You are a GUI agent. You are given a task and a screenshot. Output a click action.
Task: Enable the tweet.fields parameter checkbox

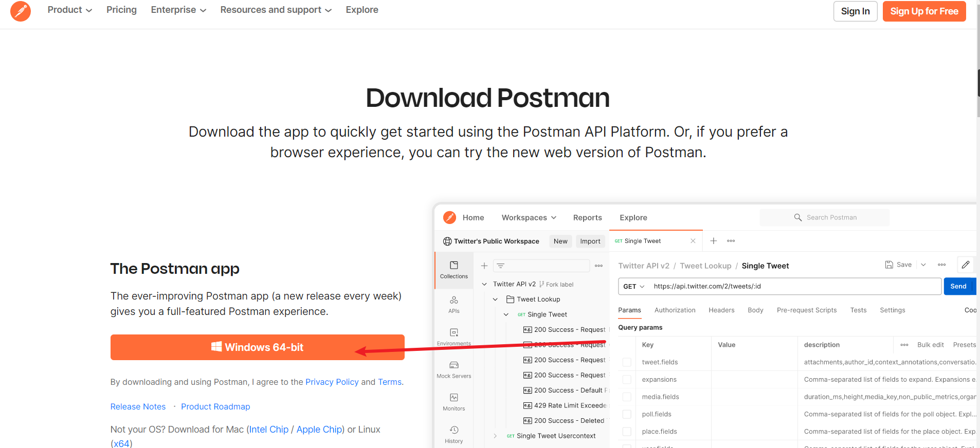tap(627, 362)
